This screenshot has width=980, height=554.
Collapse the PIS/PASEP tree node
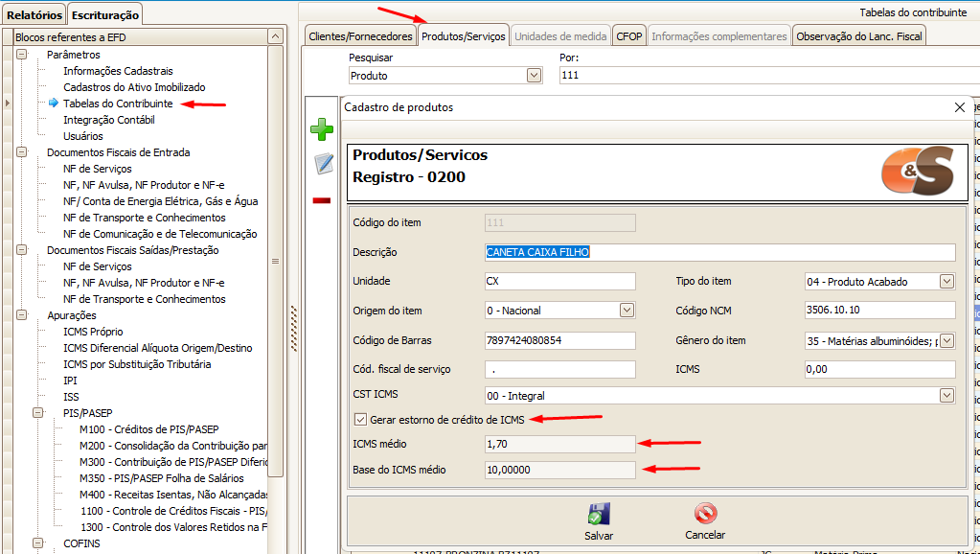click(x=37, y=413)
